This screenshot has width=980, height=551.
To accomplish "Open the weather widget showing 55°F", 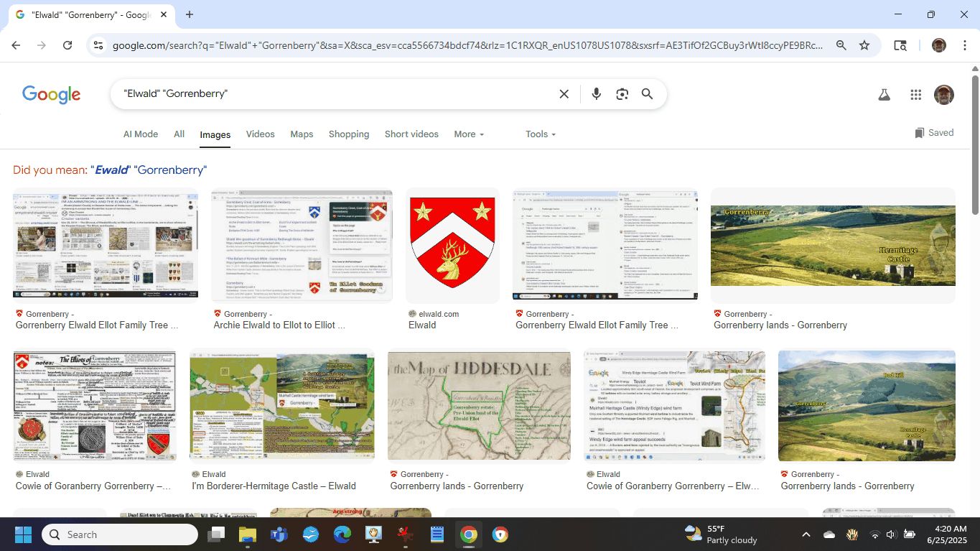I will tap(721, 534).
